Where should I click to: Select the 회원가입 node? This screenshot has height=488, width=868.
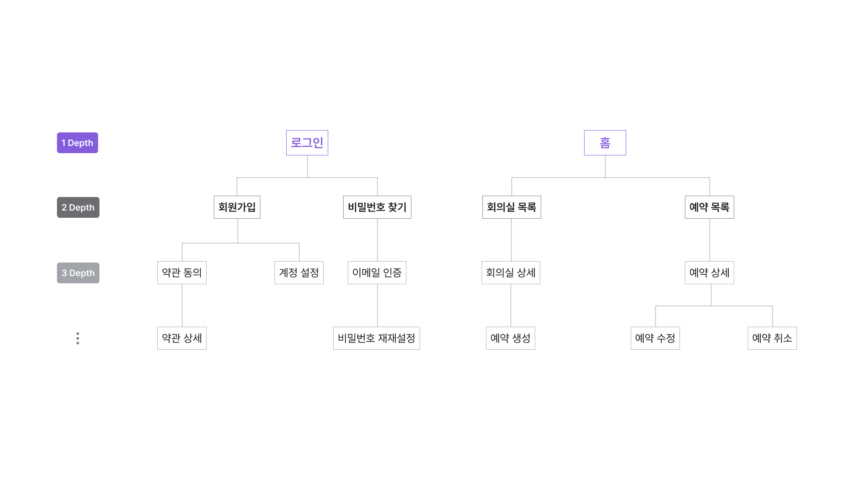click(x=237, y=207)
